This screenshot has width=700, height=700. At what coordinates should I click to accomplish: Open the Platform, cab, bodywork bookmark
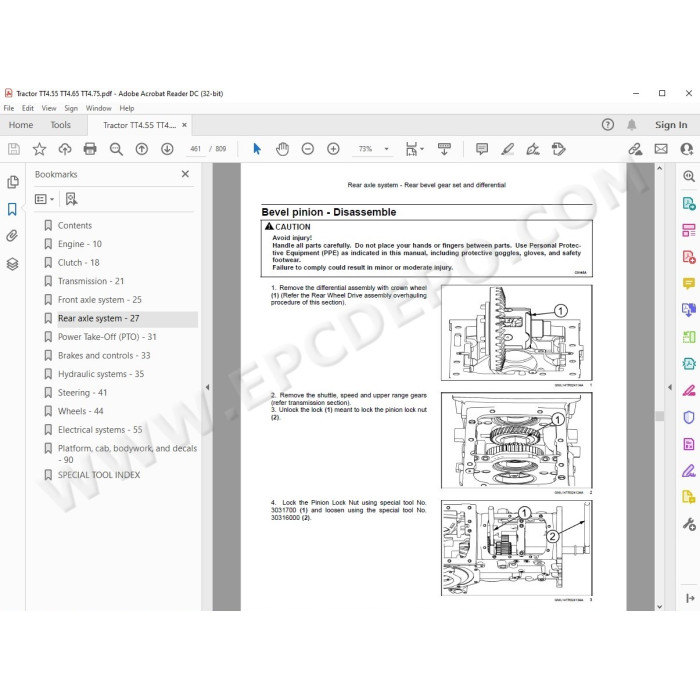(127, 454)
